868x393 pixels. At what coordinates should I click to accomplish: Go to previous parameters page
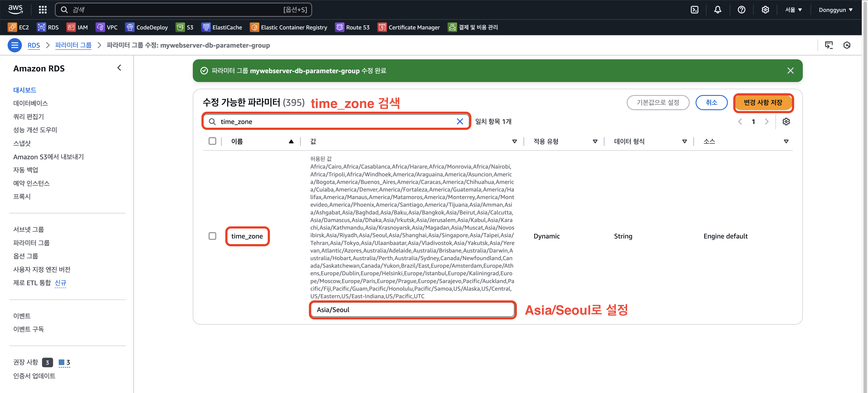point(740,122)
